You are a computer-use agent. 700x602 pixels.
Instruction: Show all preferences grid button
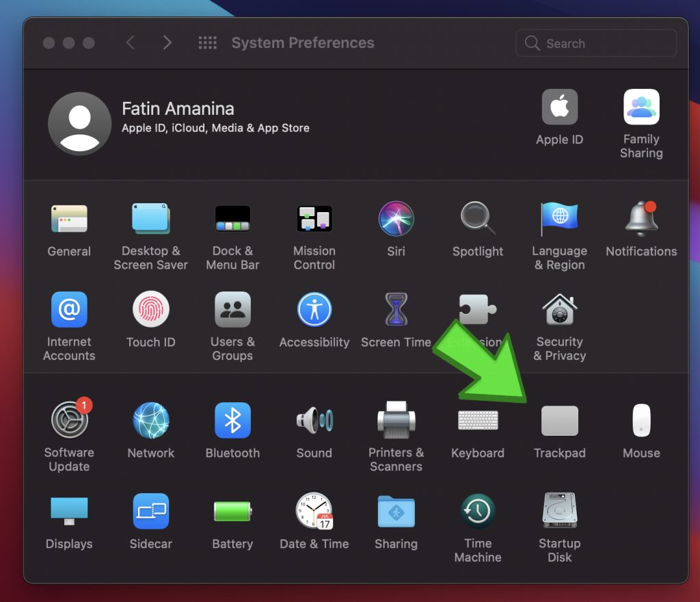point(207,43)
